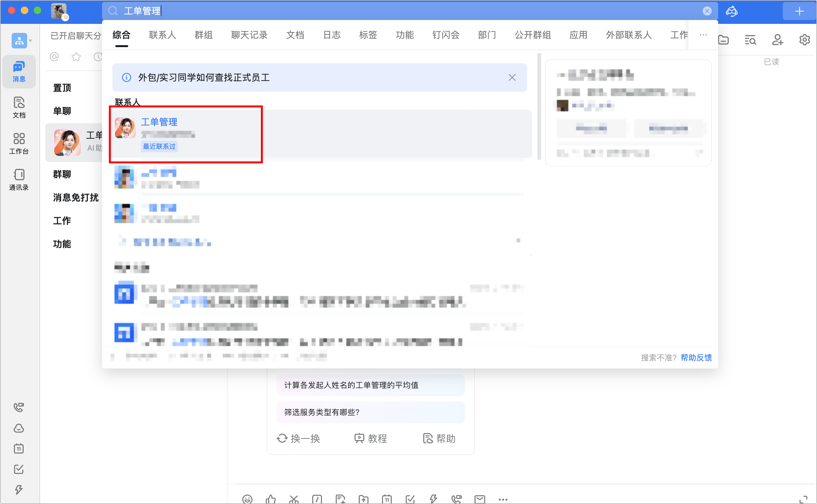Click inside the 工单管理 search field

point(410,11)
